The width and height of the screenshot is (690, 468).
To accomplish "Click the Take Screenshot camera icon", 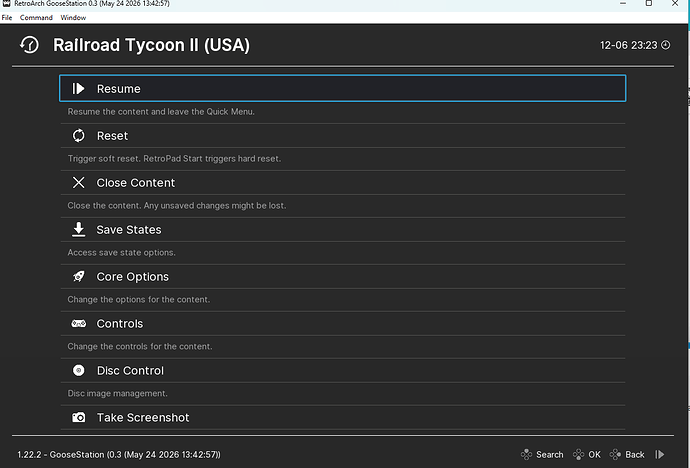I will (x=78, y=417).
